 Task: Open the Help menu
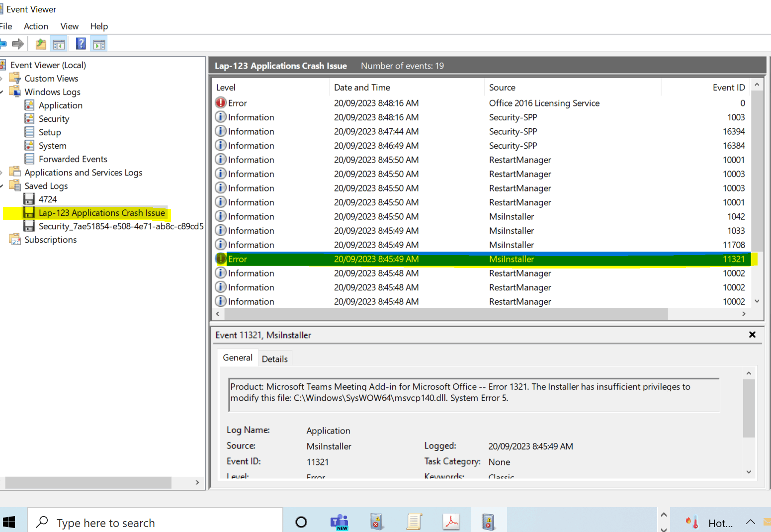click(99, 26)
